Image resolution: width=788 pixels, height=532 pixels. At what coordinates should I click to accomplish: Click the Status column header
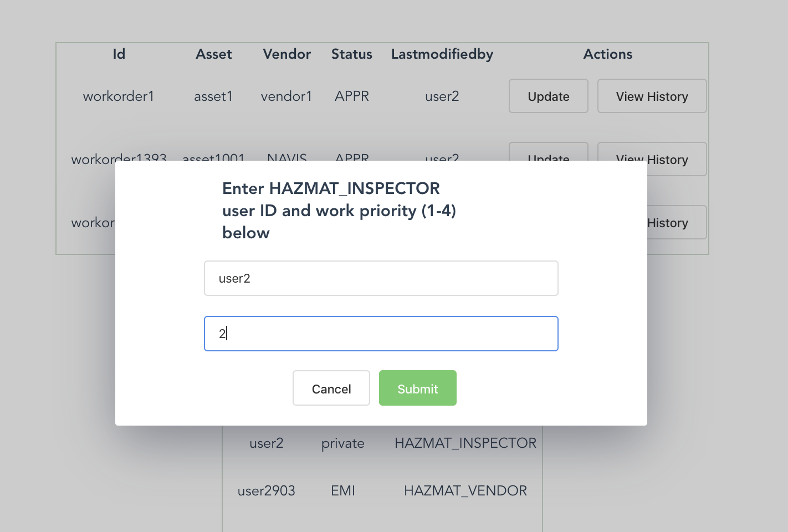pyautogui.click(x=352, y=54)
